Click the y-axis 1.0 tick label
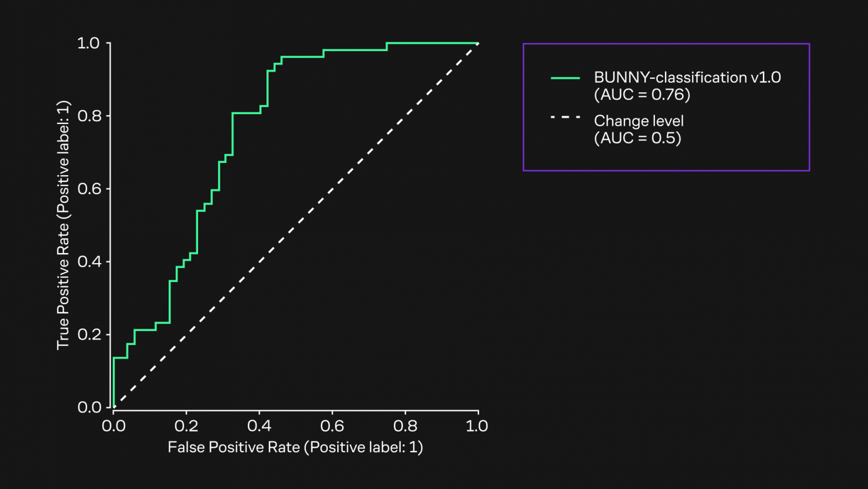Screen dimensions: 868x489 [x=88, y=43]
